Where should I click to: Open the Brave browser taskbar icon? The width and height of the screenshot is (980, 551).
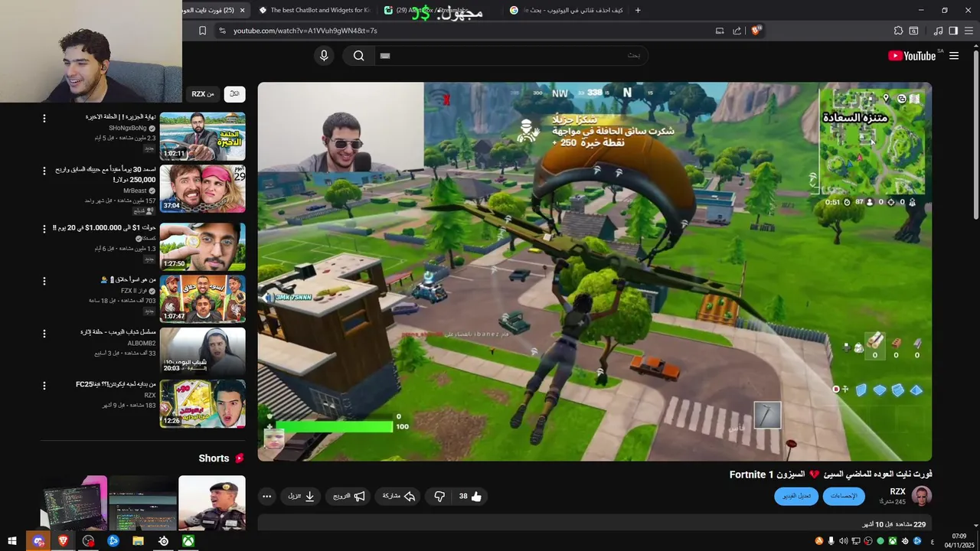tap(63, 541)
